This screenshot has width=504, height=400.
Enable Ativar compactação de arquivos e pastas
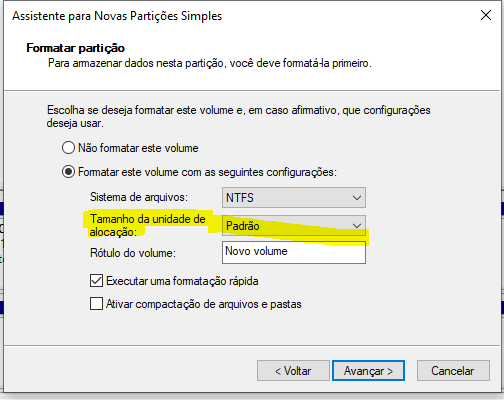point(96,304)
